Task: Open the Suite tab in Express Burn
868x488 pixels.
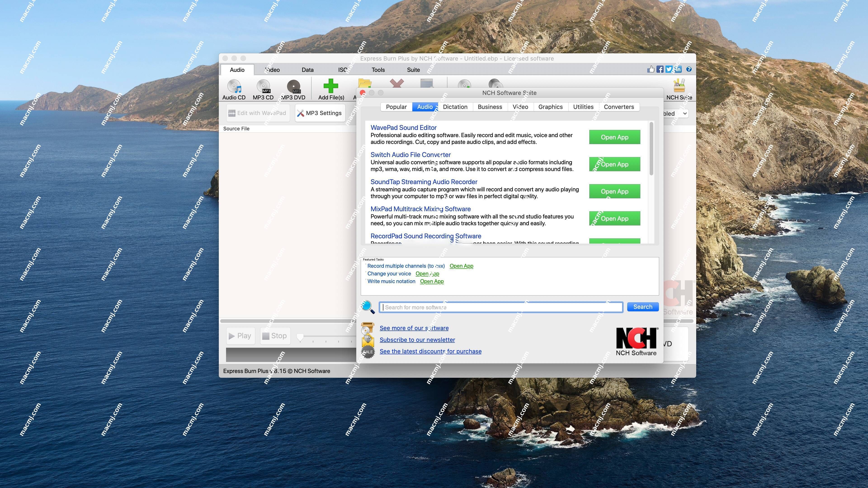Action: (x=413, y=70)
